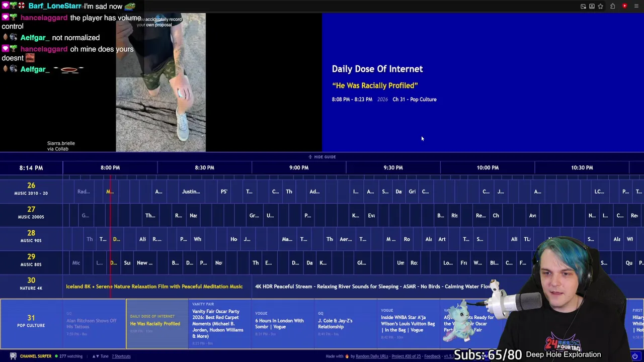644x362 pixels.
Task: Open Vogue 6 Hours in London card
Action: point(283,323)
